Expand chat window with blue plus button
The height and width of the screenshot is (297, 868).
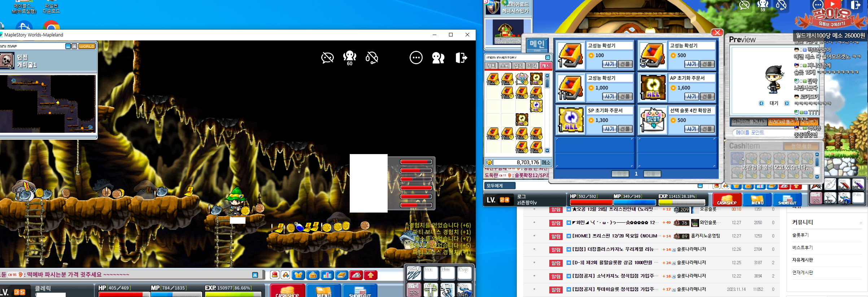click(255, 275)
